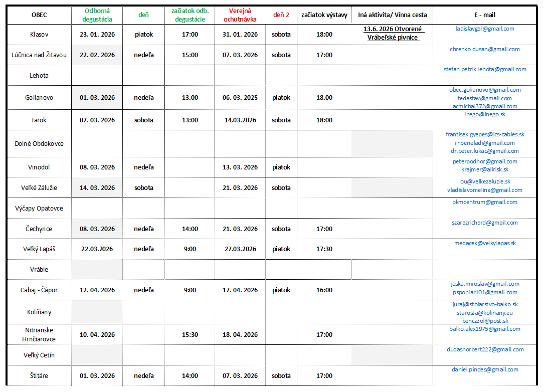Select the 'OBEC' column header cell
This screenshot has height=392, width=547.
[39, 15]
